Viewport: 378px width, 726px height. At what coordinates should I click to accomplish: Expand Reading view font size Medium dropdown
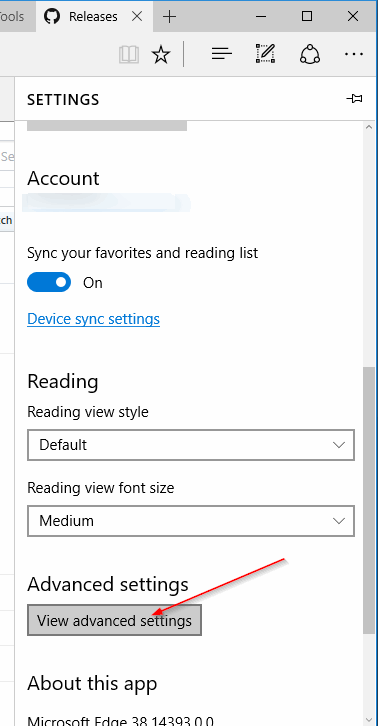pos(191,521)
